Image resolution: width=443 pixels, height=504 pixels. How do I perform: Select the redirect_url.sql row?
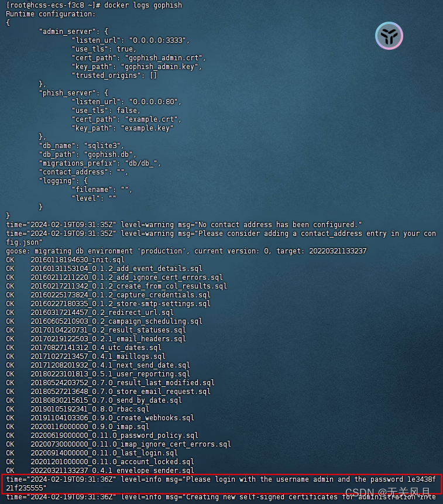tap(90, 313)
